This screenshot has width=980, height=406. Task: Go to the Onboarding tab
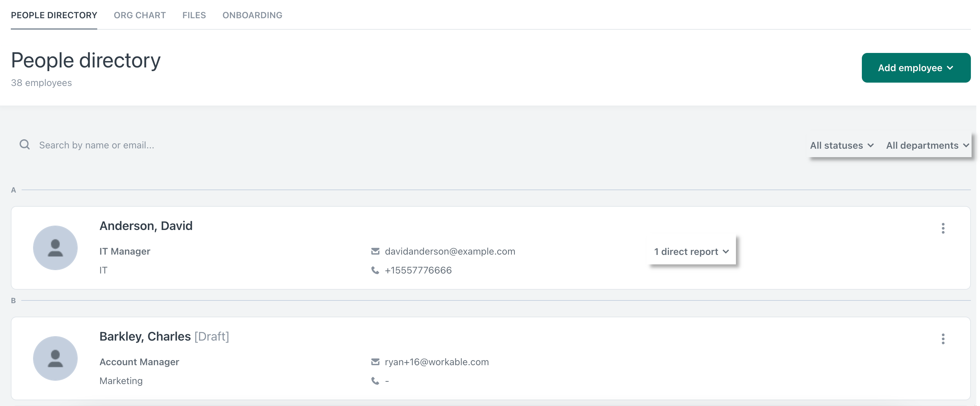coord(252,15)
